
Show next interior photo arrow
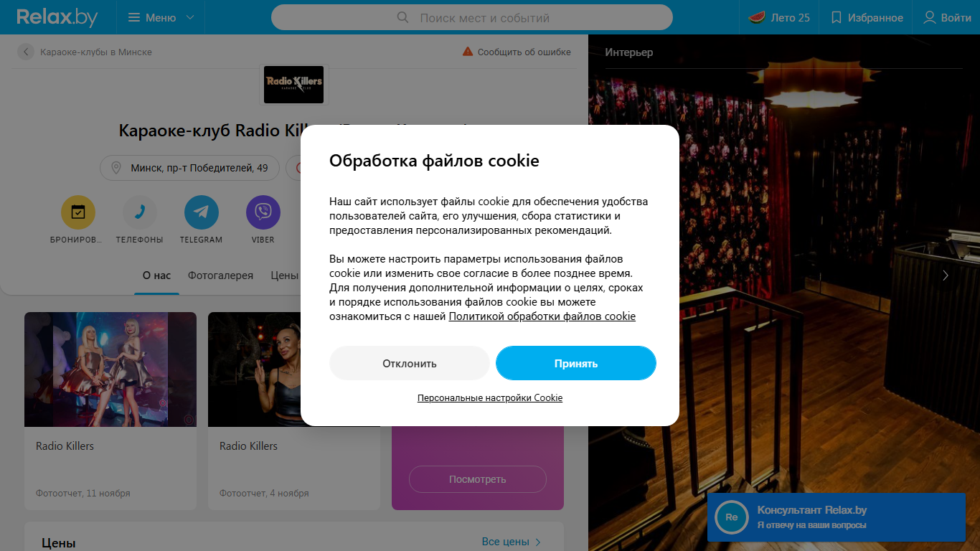click(x=946, y=275)
